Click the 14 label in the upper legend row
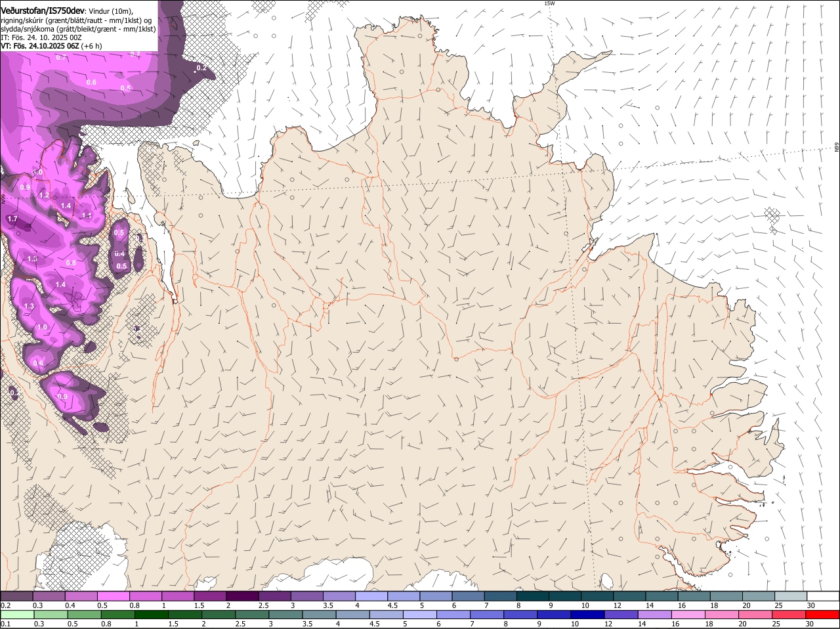 [x=649, y=605]
